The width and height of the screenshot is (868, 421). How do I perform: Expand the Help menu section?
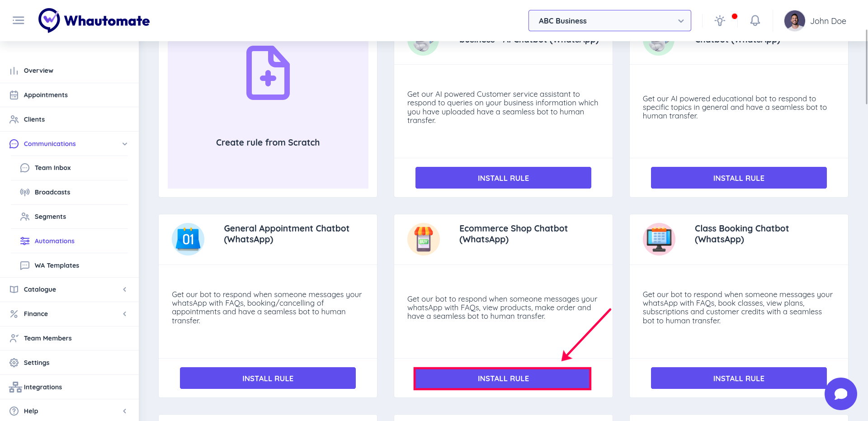125,411
